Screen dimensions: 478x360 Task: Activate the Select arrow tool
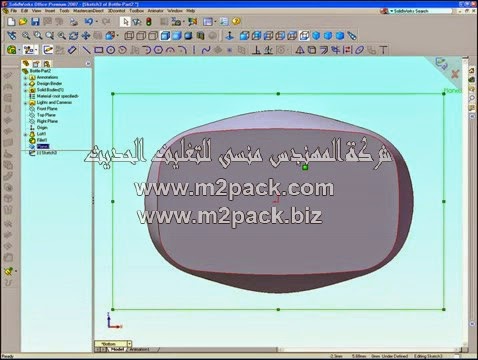pyautogui.click(x=125, y=22)
